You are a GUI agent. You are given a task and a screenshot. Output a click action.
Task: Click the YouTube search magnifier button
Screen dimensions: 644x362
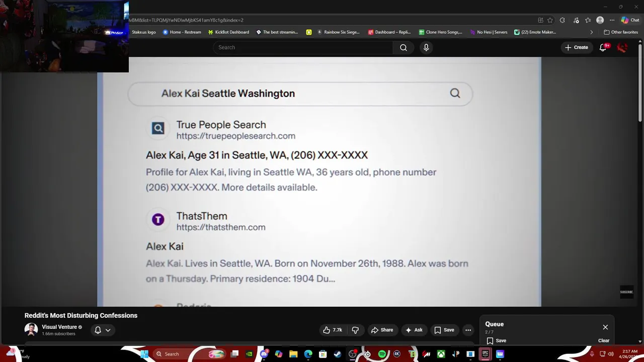pyautogui.click(x=404, y=47)
